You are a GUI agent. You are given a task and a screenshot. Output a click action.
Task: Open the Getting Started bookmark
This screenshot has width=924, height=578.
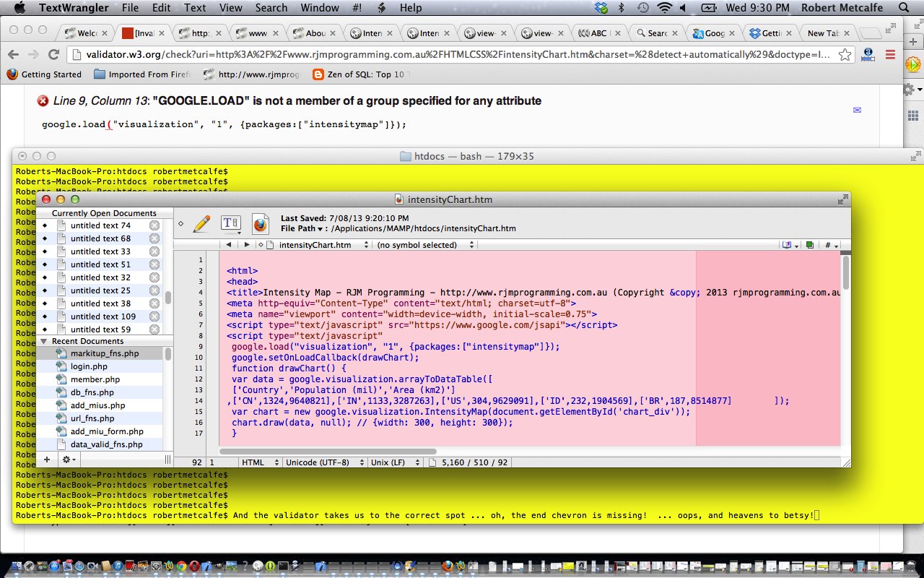(44, 74)
